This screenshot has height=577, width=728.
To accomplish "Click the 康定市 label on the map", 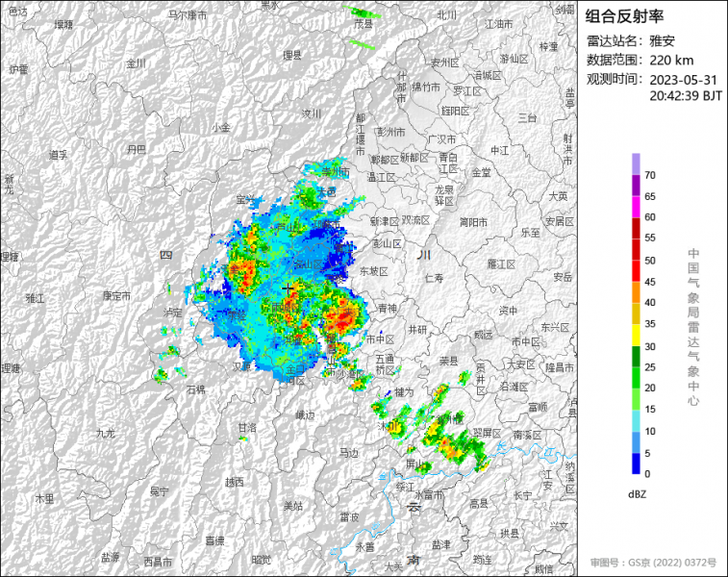I will pyautogui.click(x=116, y=296).
